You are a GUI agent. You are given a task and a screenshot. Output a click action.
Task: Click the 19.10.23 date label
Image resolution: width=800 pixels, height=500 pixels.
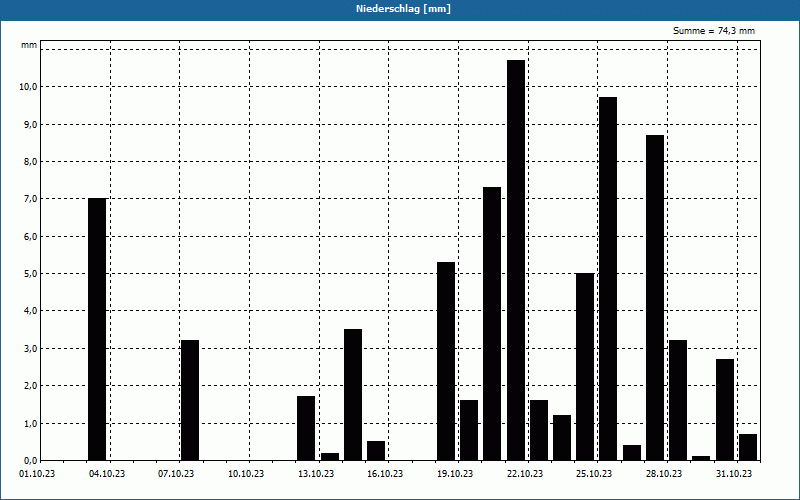(455, 474)
